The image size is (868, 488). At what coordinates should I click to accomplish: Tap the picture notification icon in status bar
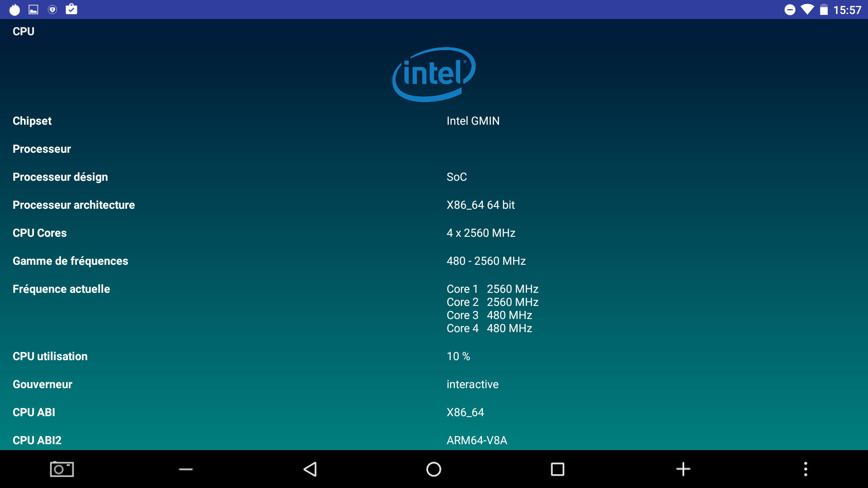(33, 9)
